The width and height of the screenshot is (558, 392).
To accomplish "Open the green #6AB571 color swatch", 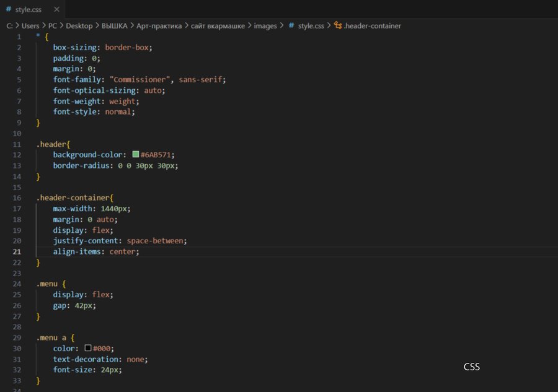I will point(136,154).
